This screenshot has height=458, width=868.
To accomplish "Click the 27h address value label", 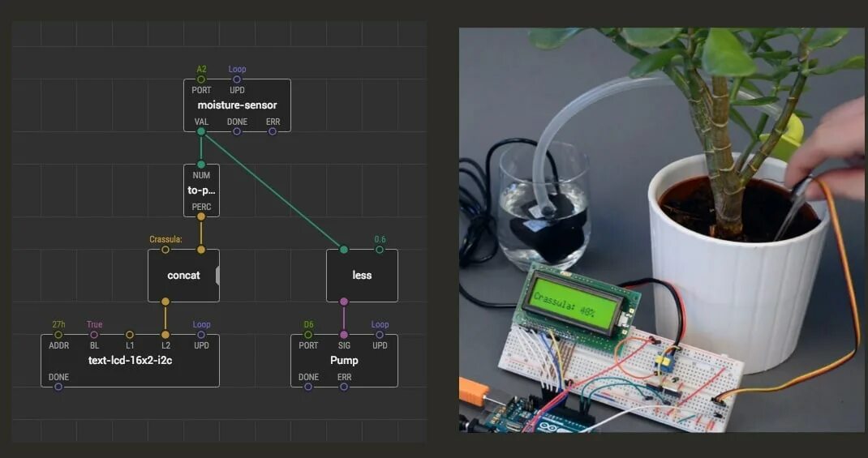I will point(58,325).
